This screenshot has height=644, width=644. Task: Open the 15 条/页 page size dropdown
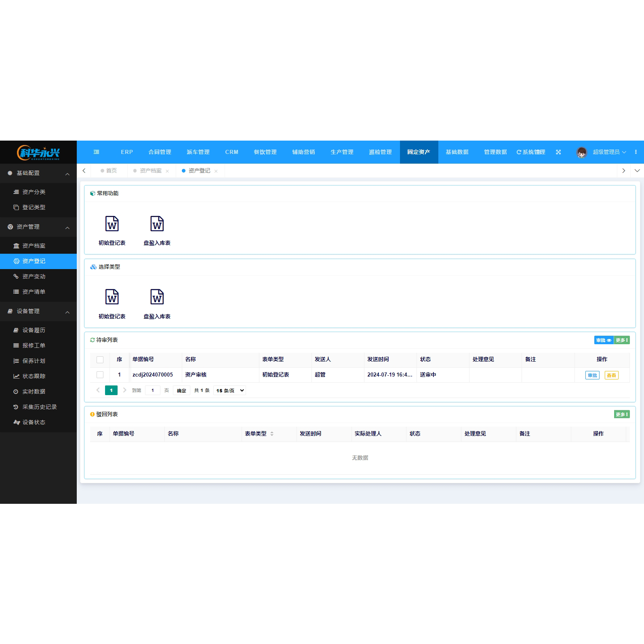click(x=229, y=390)
